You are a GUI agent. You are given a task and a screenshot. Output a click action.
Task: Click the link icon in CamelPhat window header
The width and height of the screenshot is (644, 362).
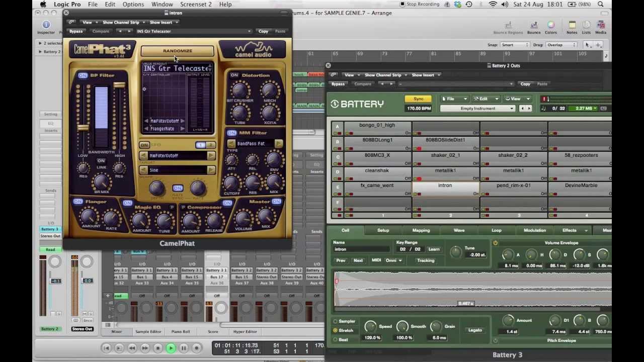[x=71, y=22]
